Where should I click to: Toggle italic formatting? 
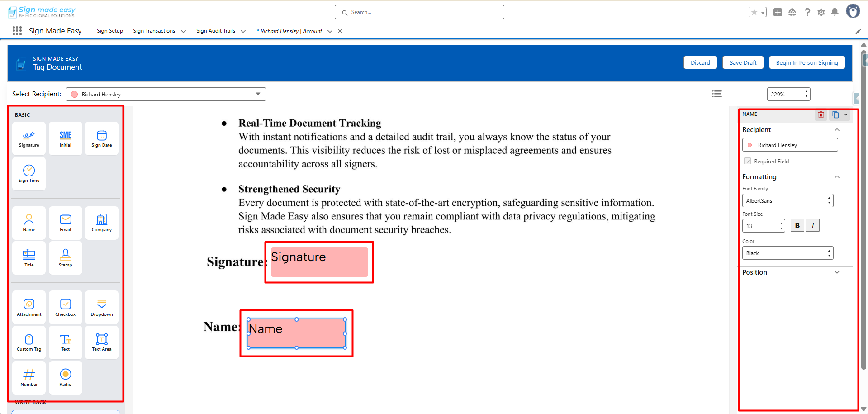813,225
